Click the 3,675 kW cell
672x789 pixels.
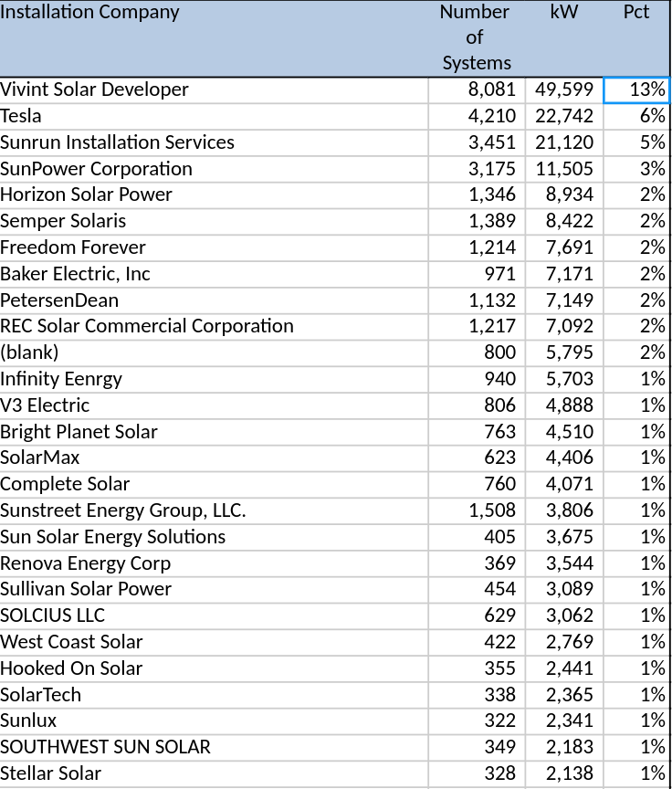click(564, 537)
